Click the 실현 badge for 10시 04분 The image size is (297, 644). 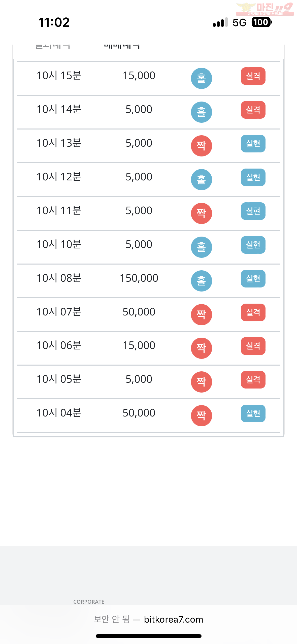coord(253,413)
